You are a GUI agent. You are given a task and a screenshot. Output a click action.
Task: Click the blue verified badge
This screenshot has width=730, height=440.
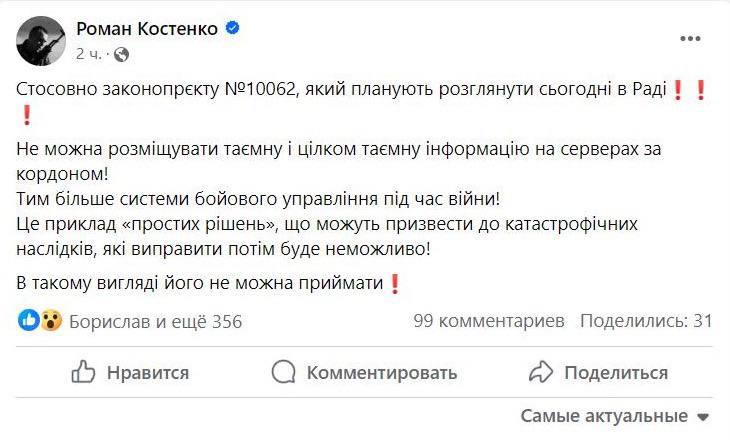pos(232,30)
